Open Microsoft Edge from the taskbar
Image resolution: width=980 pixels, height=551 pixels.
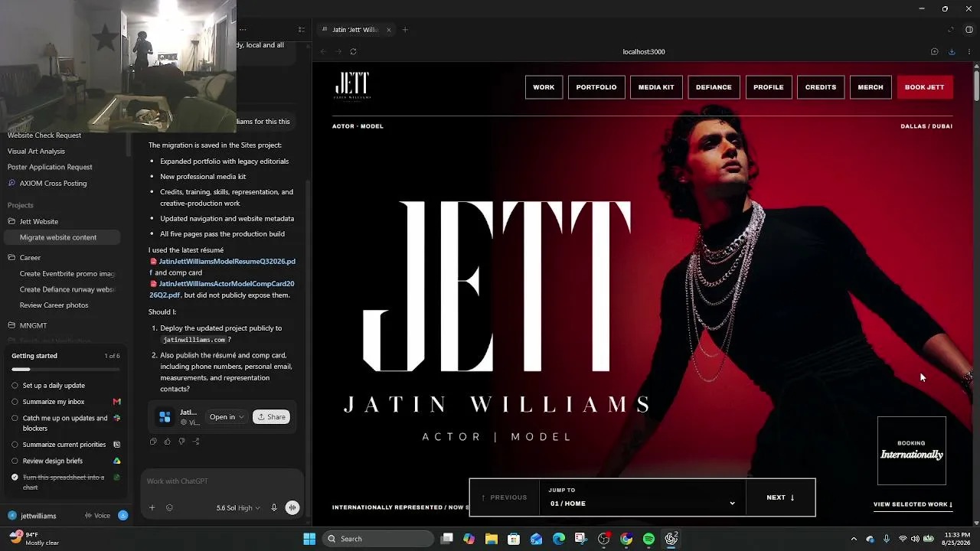[x=558, y=539]
